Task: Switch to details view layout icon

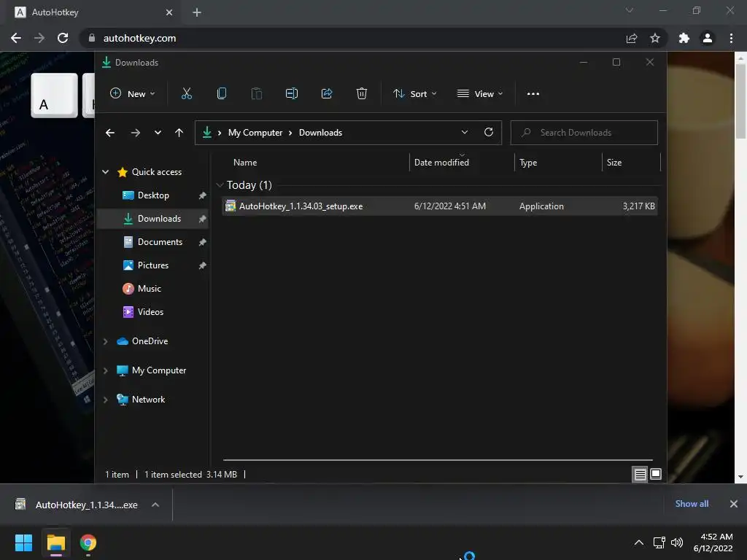Action: coord(640,474)
